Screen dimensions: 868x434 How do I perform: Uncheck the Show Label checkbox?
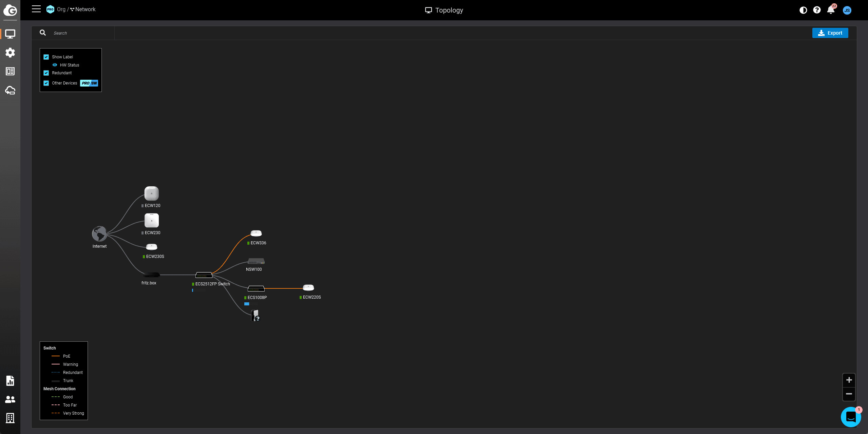click(46, 57)
